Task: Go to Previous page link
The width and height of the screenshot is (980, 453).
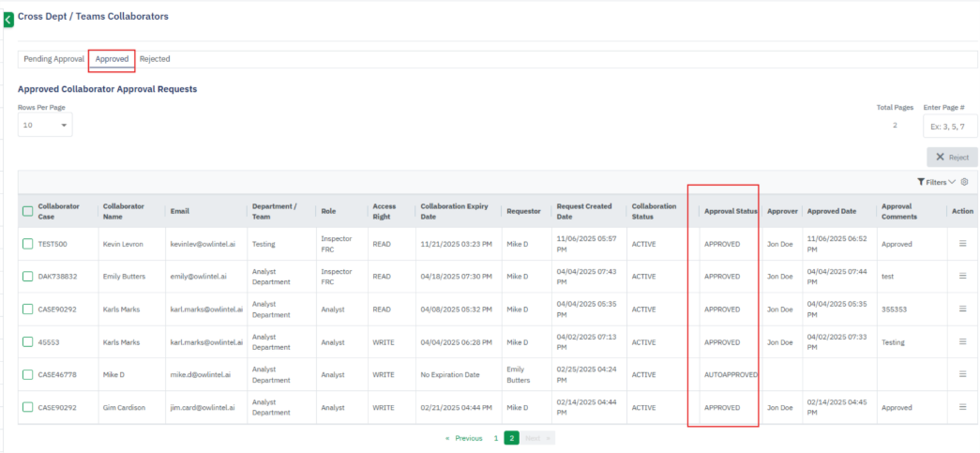Action: pyautogui.click(x=464, y=438)
